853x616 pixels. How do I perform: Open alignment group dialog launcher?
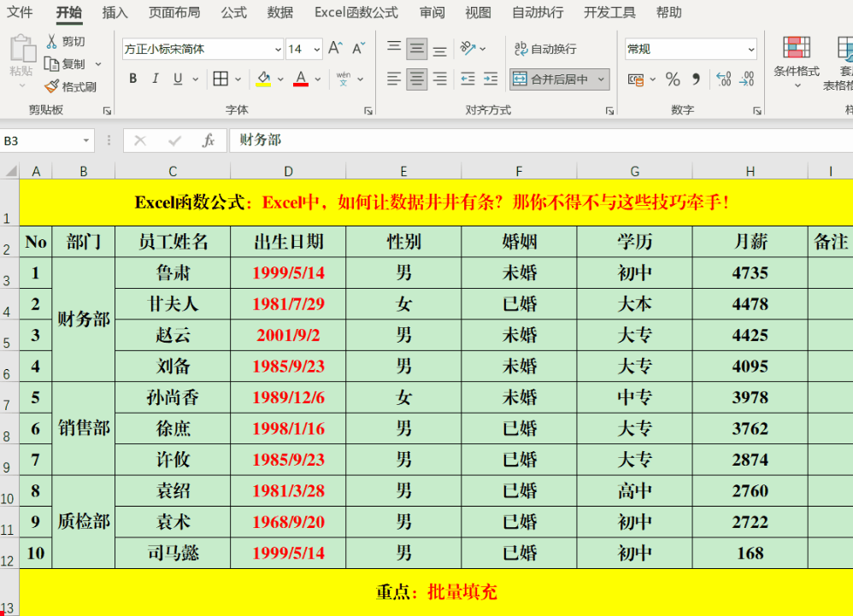[x=609, y=110]
